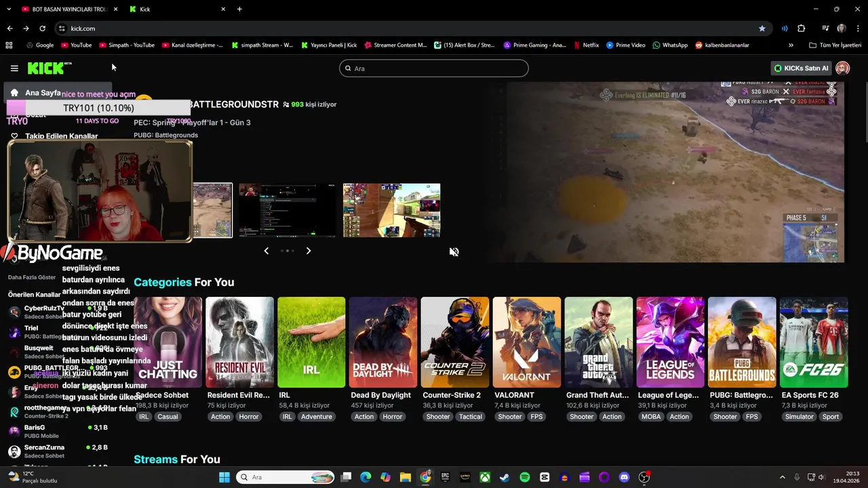Screen dimensions: 868x488
Task: Open Chrome three-dot menu
Action: [856, 28]
